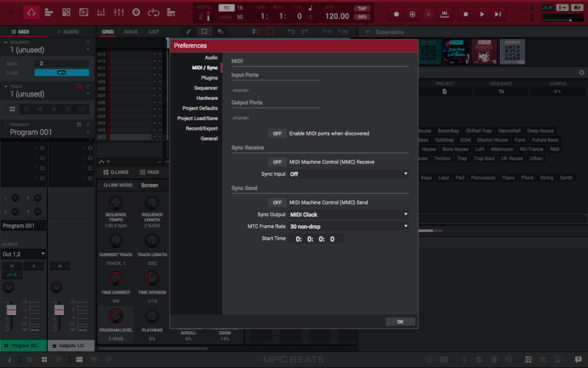Toggle the TC timing correct button

pyautogui.click(x=226, y=8)
